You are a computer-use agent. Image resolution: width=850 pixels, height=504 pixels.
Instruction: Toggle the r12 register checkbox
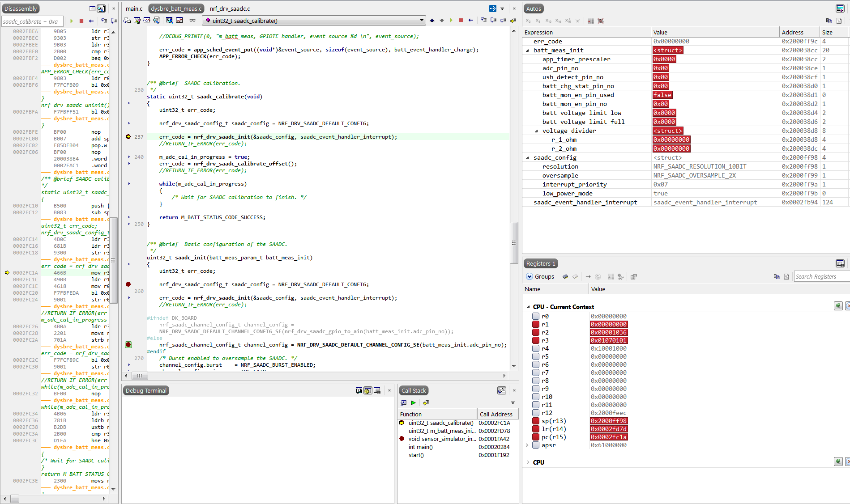click(535, 413)
